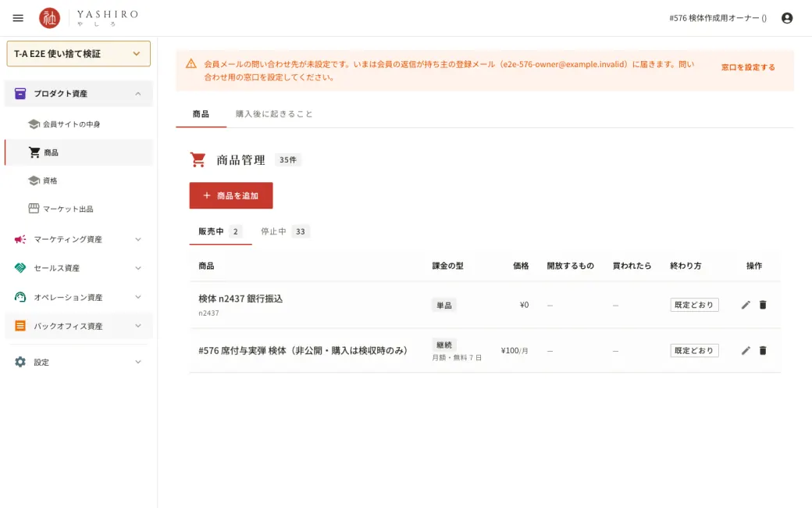Edit the #576 席付与実弾 検体 product
This screenshot has width=812, height=508.
(x=746, y=350)
